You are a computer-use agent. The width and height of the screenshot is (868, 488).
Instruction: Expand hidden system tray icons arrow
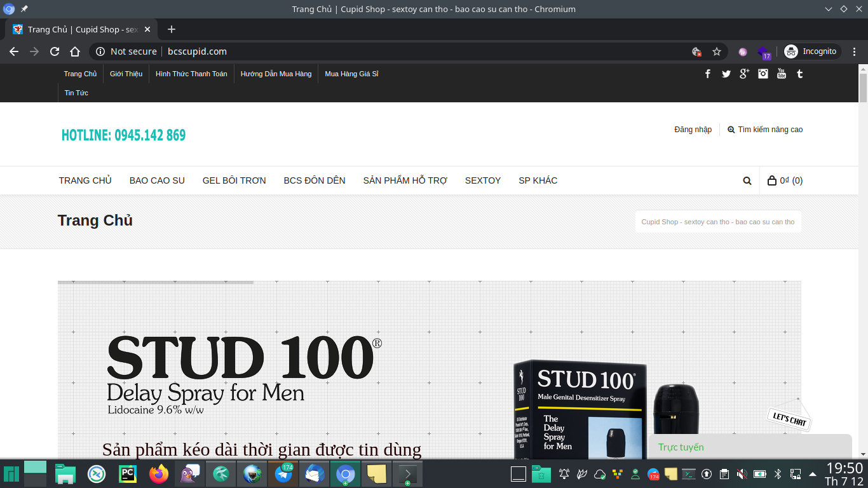click(x=813, y=475)
